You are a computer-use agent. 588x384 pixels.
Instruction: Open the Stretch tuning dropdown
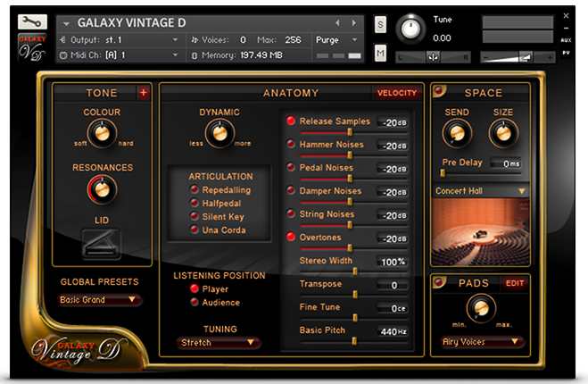tap(218, 342)
